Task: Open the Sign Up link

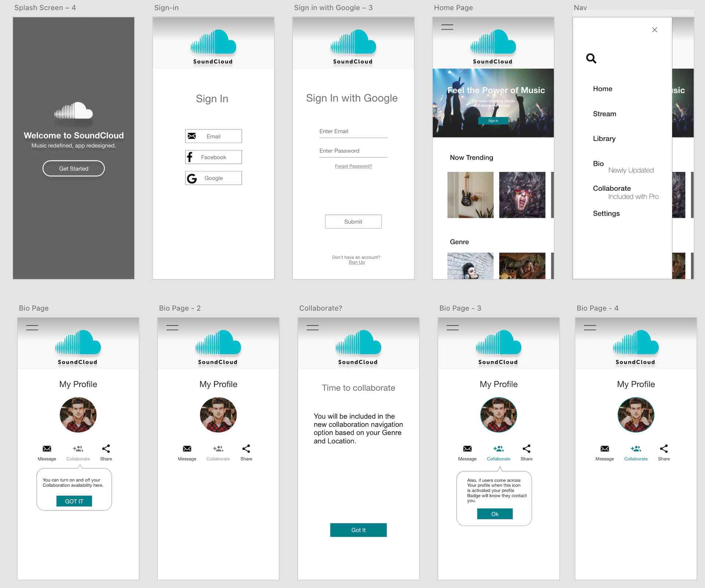Action: click(357, 262)
